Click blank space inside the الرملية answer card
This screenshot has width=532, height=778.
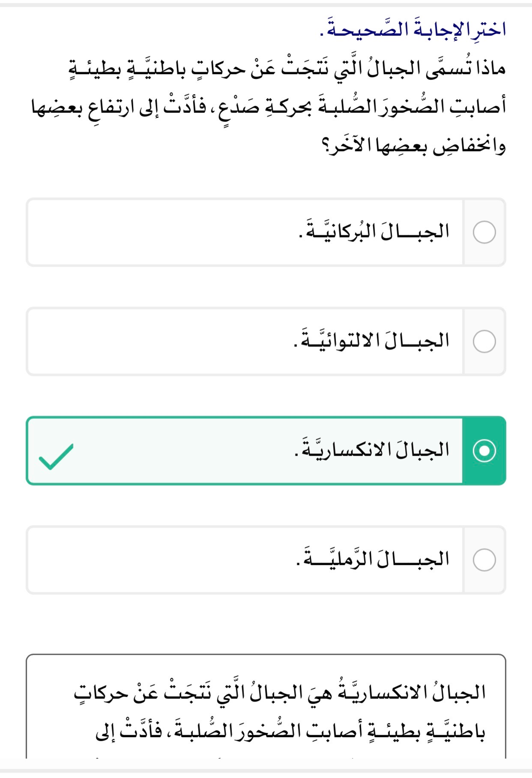(x=151, y=560)
